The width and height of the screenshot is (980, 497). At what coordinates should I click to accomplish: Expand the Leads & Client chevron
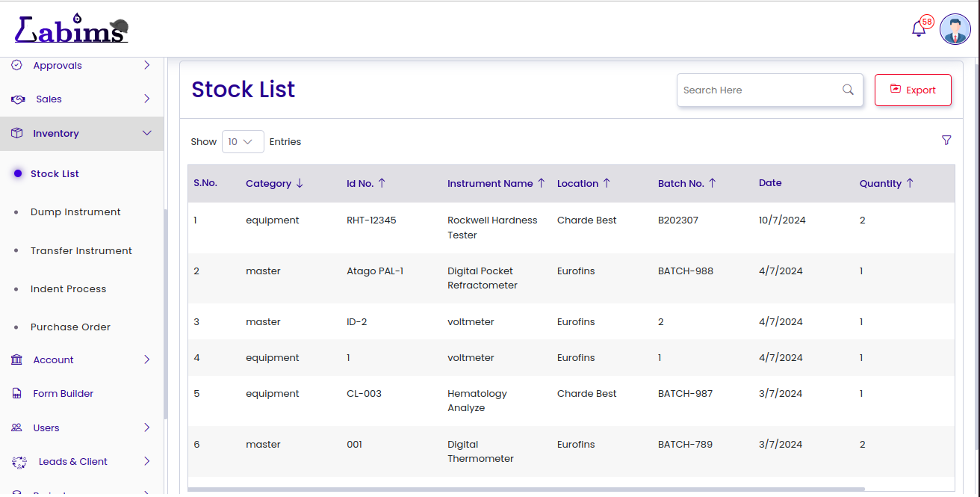pos(146,461)
